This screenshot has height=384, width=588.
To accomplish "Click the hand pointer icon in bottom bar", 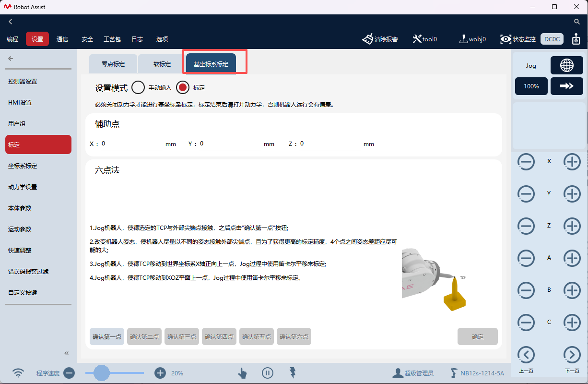I will tap(243, 373).
